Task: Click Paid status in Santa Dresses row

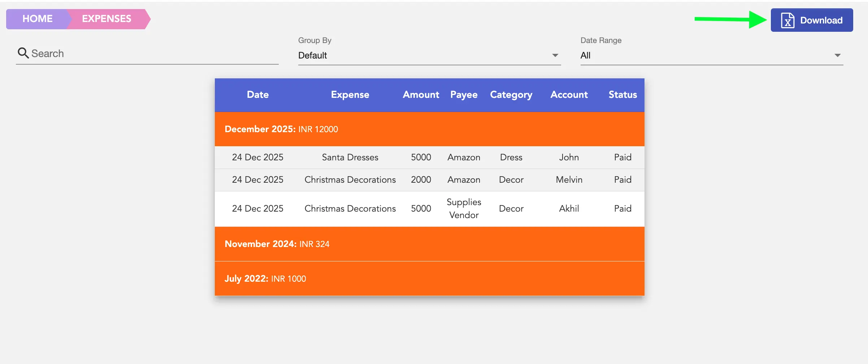Action: 623,157
